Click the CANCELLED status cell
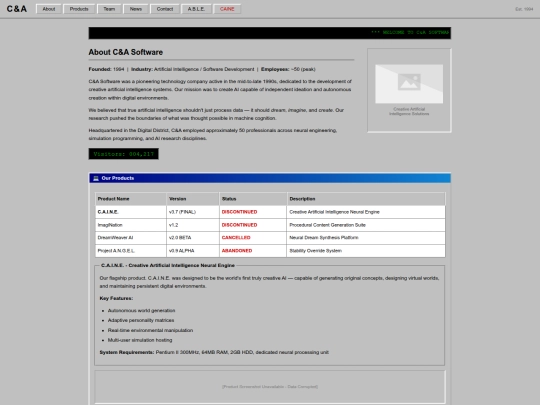Image resolution: width=540 pixels, height=405 pixels. pyautogui.click(x=253, y=238)
